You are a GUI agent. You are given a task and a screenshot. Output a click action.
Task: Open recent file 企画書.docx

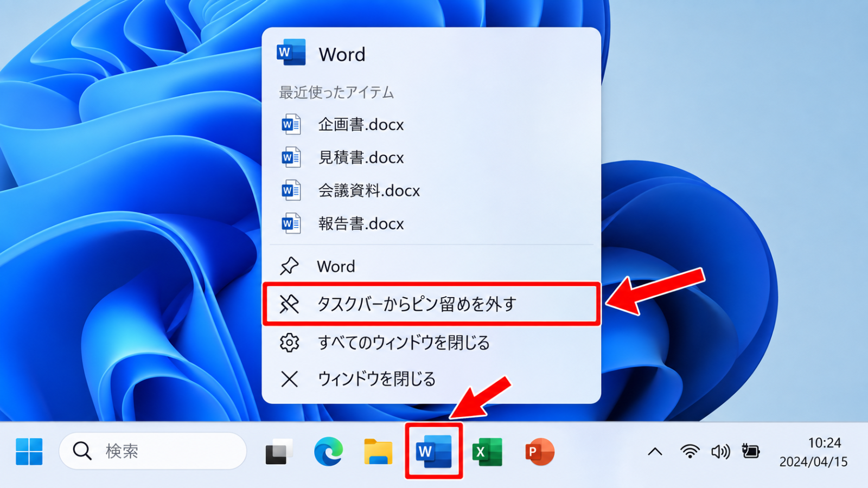click(431, 125)
